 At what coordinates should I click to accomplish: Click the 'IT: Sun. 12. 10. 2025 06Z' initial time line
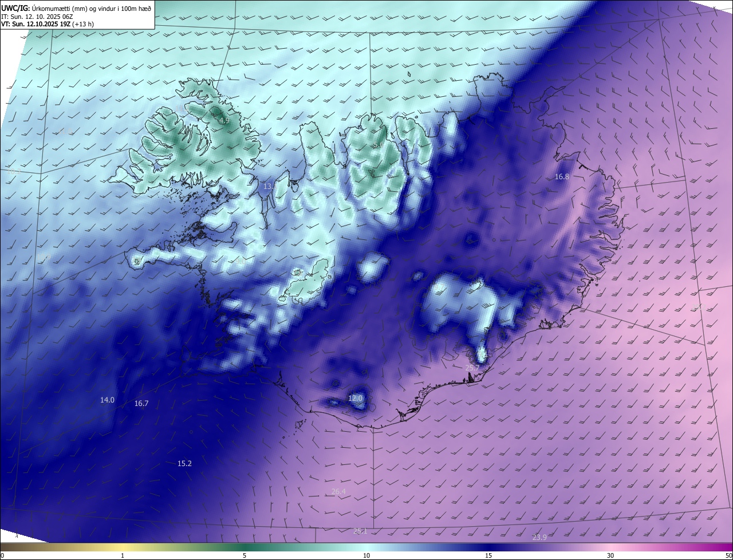(37, 17)
